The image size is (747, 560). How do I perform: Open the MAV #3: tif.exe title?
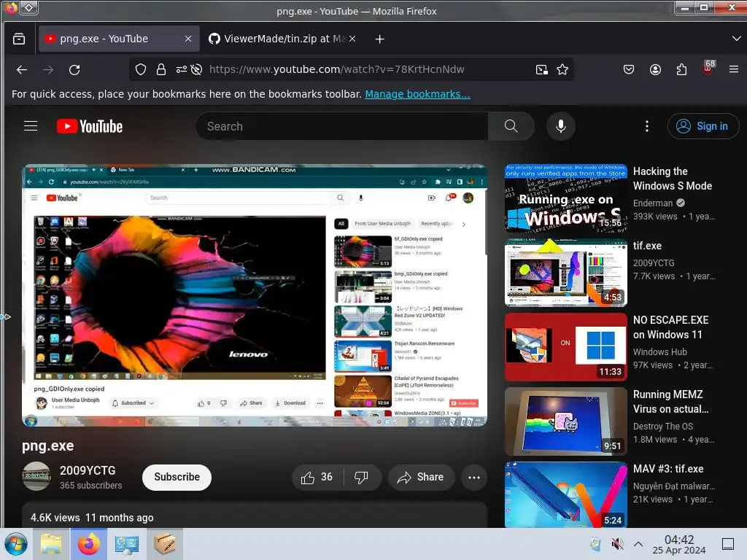[668, 469]
